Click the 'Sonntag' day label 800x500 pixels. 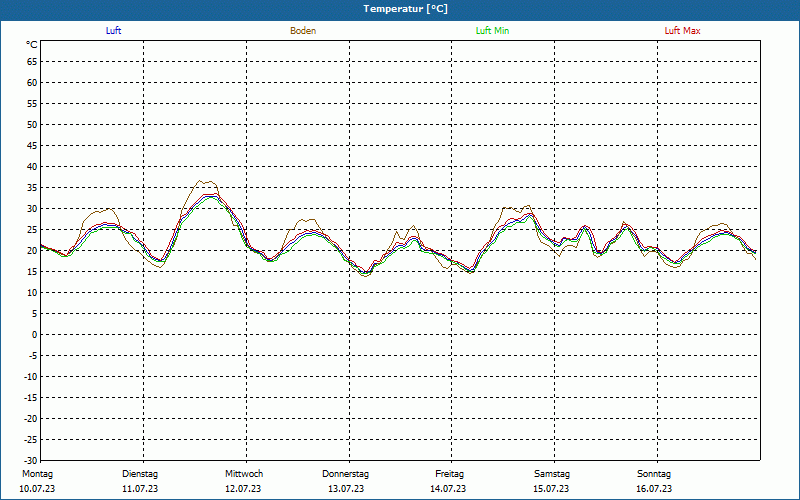pyautogui.click(x=654, y=474)
